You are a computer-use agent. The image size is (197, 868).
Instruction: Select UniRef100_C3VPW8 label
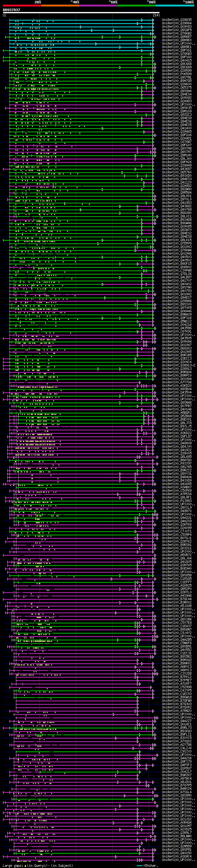pos(176,271)
